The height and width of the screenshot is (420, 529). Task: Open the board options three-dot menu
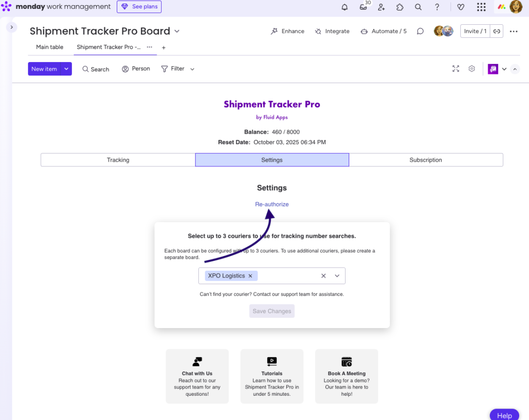(514, 32)
